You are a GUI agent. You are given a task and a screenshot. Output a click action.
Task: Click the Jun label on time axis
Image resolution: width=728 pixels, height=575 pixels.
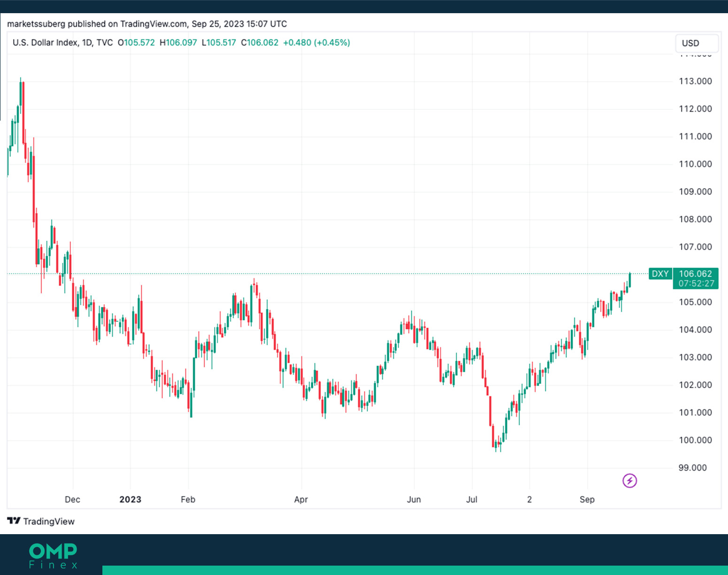click(x=414, y=499)
